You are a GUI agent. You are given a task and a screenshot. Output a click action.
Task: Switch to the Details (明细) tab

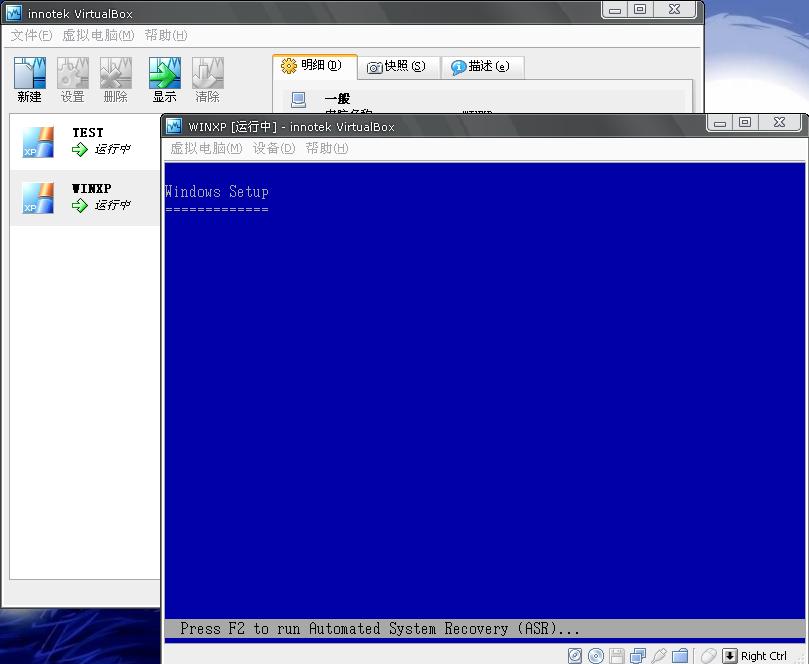tap(315, 66)
